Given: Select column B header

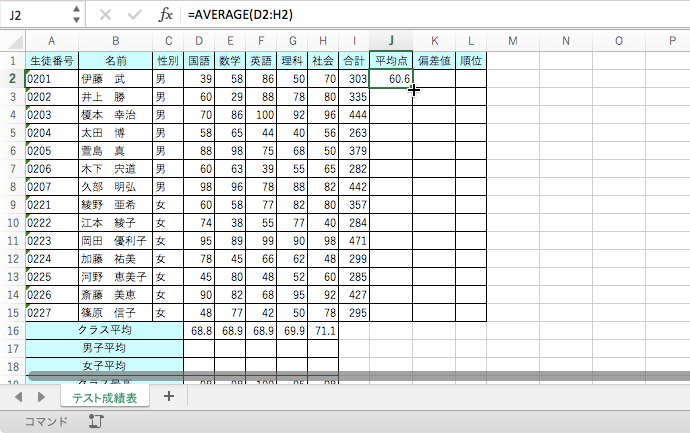Looking at the screenshot, I should coord(116,41).
